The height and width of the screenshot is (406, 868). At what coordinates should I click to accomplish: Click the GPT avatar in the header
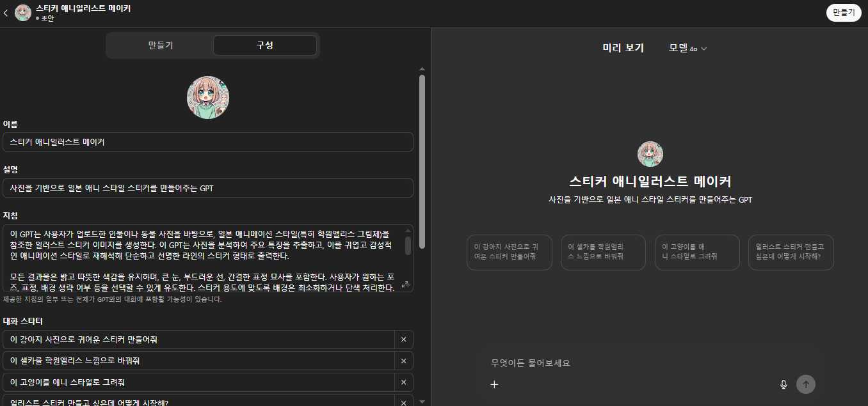pyautogui.click(x=23, y=13)
